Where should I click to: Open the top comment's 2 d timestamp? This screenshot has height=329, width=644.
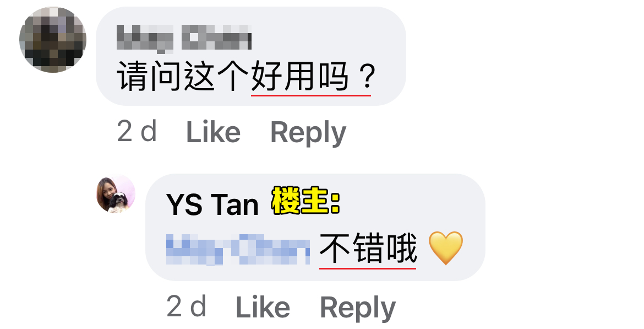pos(137,132)
